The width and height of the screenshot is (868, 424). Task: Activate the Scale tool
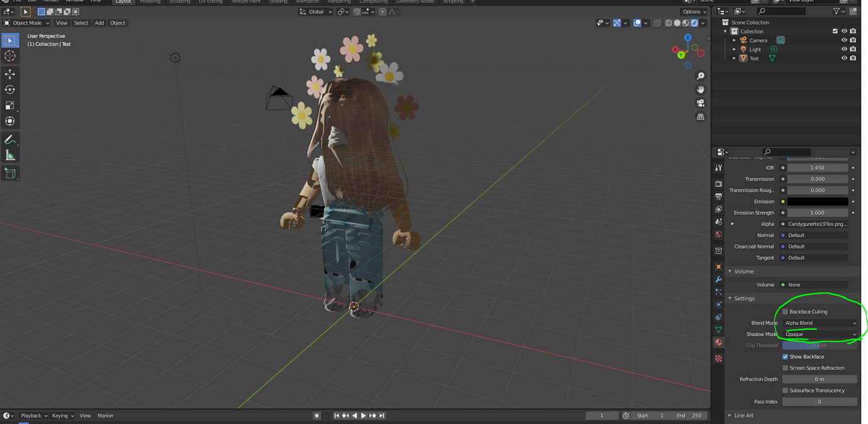10,106
